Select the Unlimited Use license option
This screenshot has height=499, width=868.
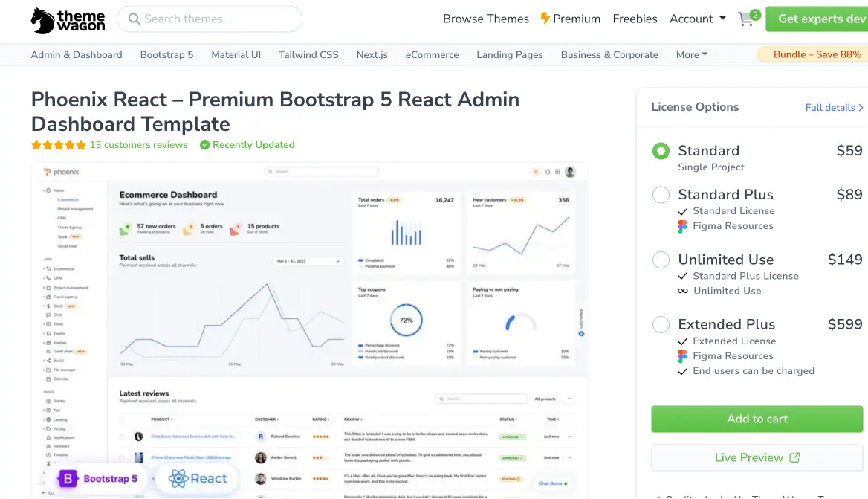661,260
